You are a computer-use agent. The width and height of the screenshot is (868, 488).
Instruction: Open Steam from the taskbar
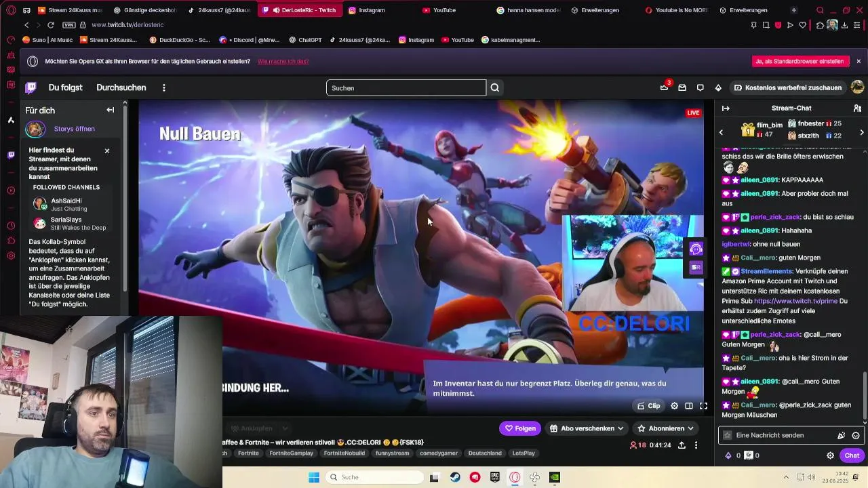455,477
